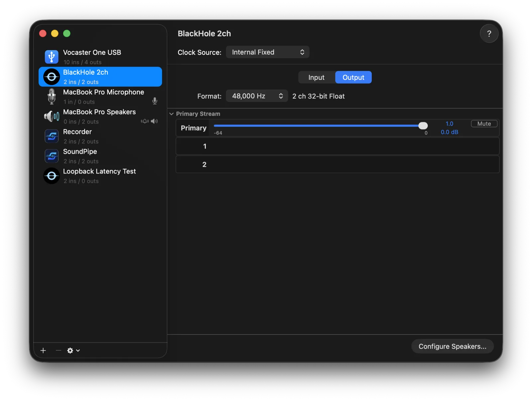Screen dimensions: 532x401
Task: Select MacBook Pro Microphone name in device list
Action: coord(103,92)
